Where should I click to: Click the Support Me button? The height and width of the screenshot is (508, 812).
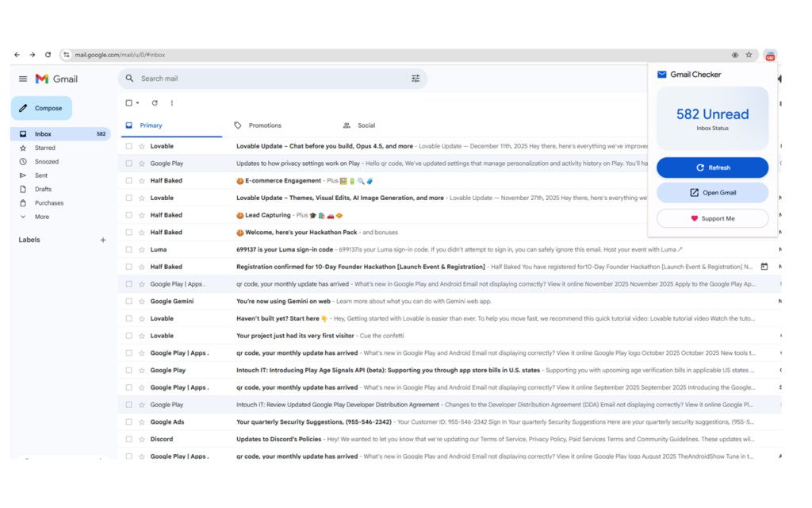712,218
